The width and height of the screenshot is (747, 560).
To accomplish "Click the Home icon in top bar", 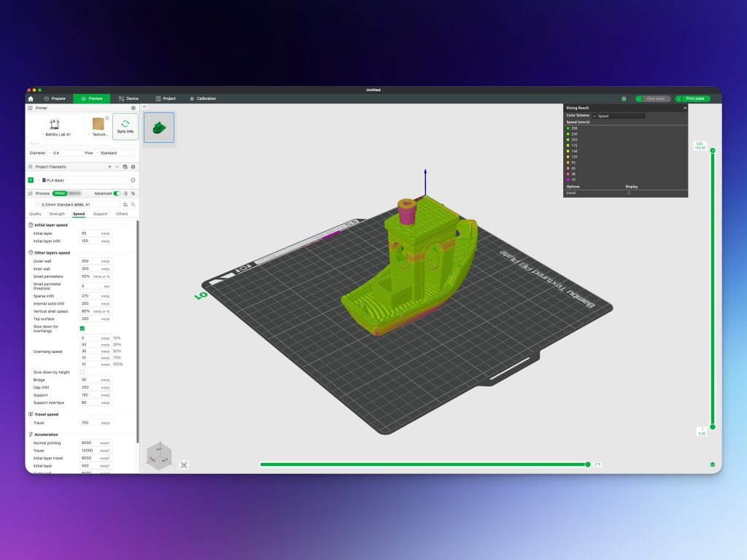I will (x=31, y=98).
